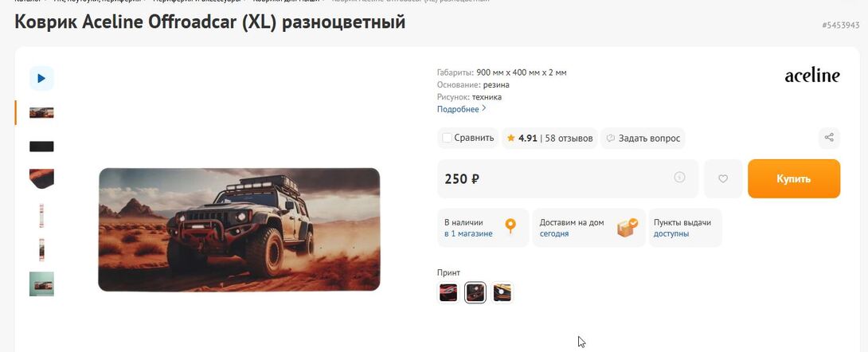Add product to favorites with heart icon
The height and width of the screenshot is (352, 868).
pyautogui.click(x=722, y=178)
